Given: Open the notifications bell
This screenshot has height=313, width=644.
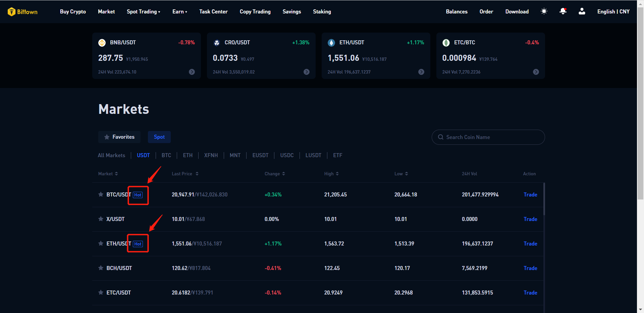Looking at the screenshot, I should pyautogui.click(x=563, y=11).
